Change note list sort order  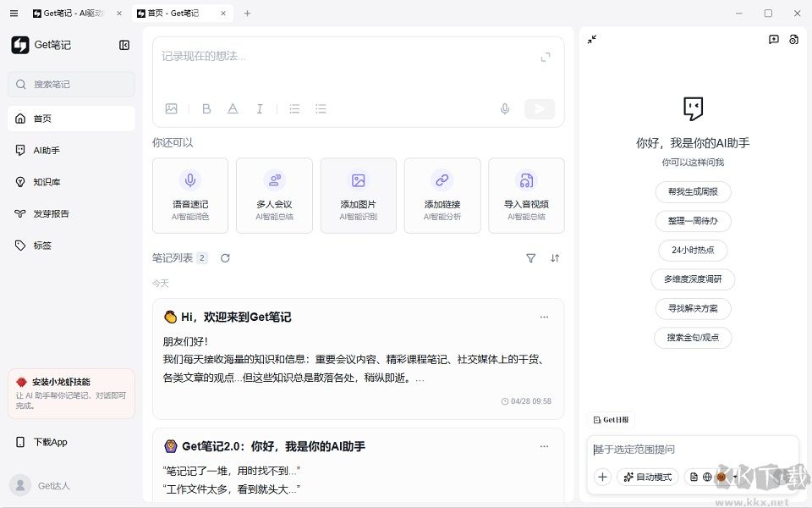(555, 258)
